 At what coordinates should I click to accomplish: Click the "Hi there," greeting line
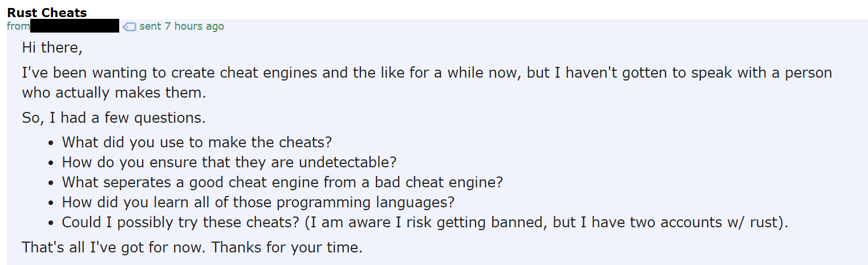coord(52,48)
